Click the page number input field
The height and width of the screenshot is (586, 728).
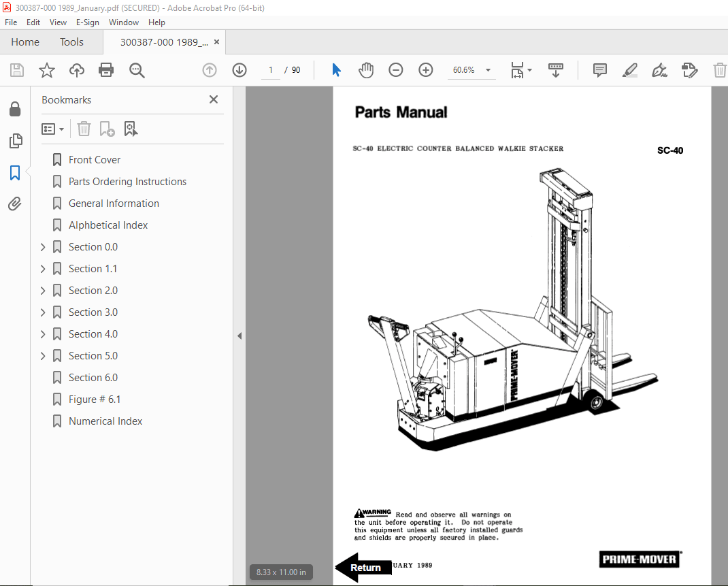270,69
